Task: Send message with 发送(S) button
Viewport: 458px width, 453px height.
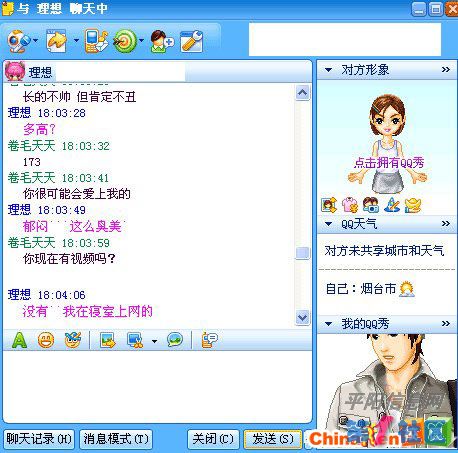Action: click(x=273, y=439)
